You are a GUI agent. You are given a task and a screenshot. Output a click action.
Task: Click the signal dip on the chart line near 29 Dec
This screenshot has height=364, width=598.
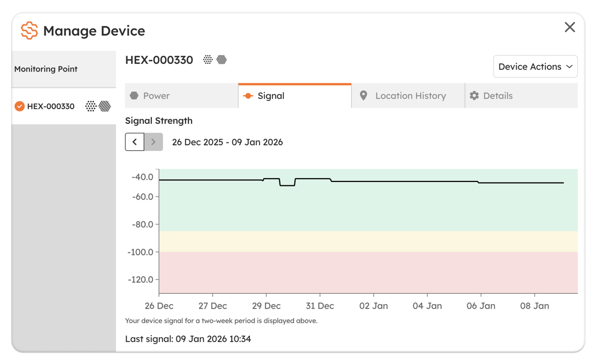pos(287,185)
